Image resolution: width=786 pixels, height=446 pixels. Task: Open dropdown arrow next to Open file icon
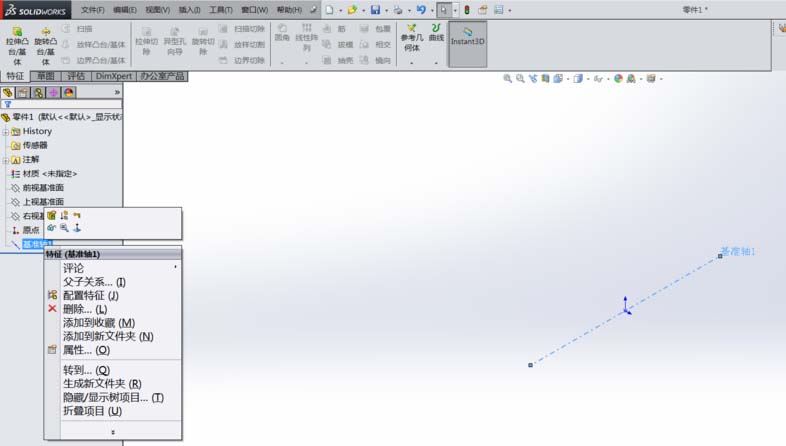click(x=363, y=11)
